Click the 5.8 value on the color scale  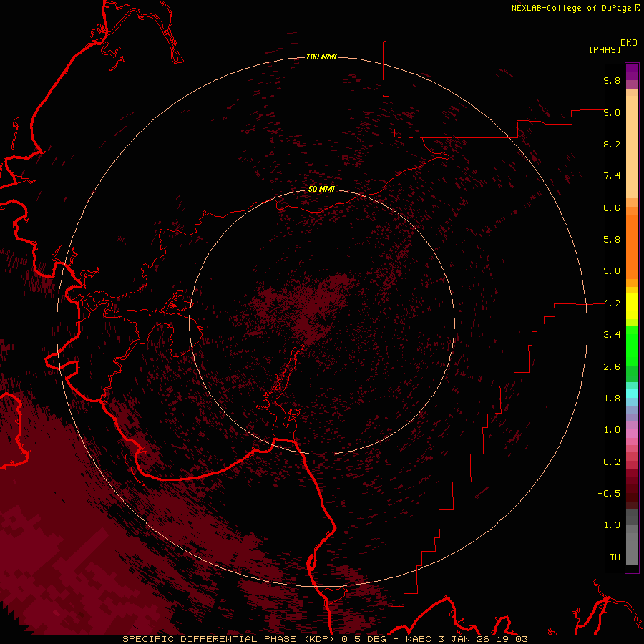[x=612, y=240]
